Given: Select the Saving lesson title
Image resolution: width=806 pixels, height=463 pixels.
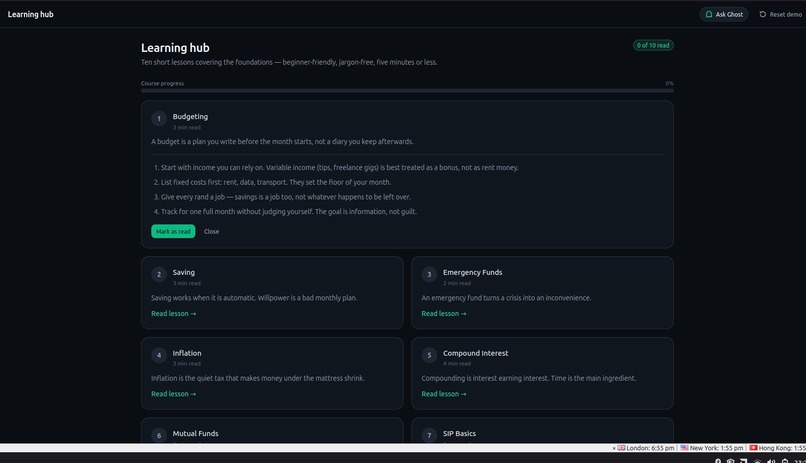Looking at the screenshot, I should point(184,272).
